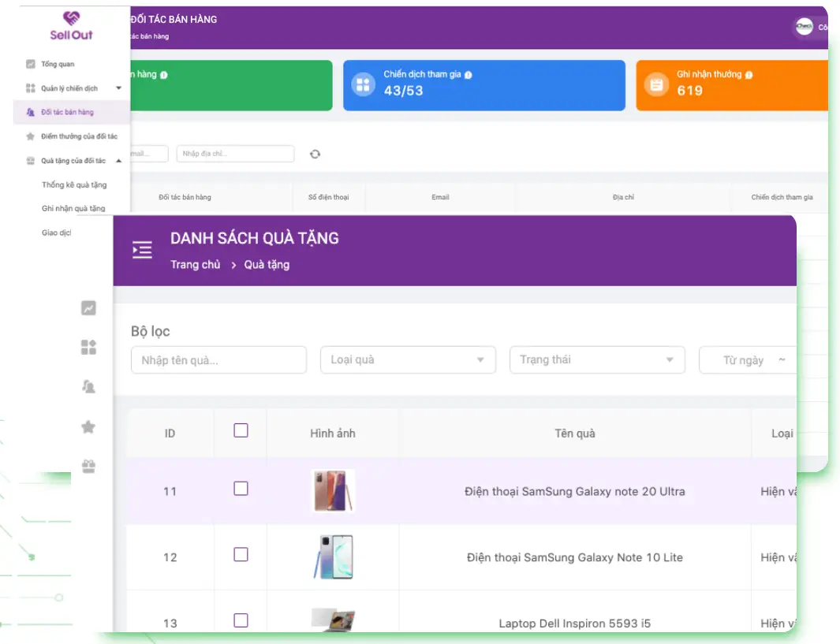Viewport: 840px width, 644px height.
Task: Open Thống kê quà tặng submenu item
Action: pyautogui.click(x=74, y=184)
